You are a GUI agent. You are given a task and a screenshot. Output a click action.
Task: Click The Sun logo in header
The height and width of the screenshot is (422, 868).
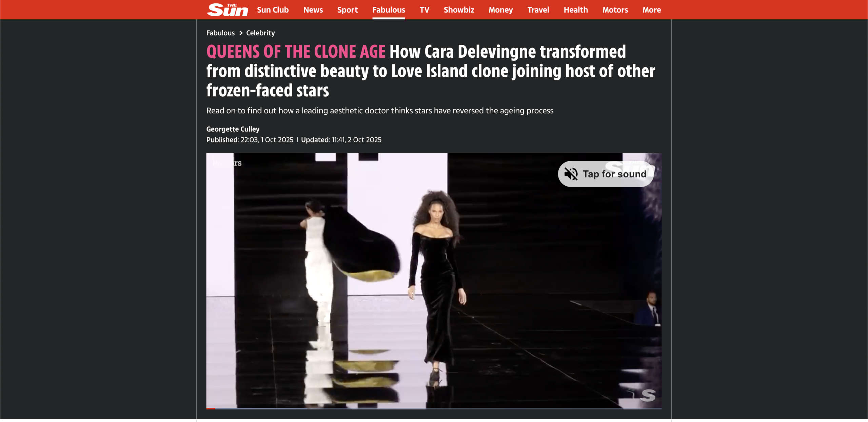[x=227, y=10]
